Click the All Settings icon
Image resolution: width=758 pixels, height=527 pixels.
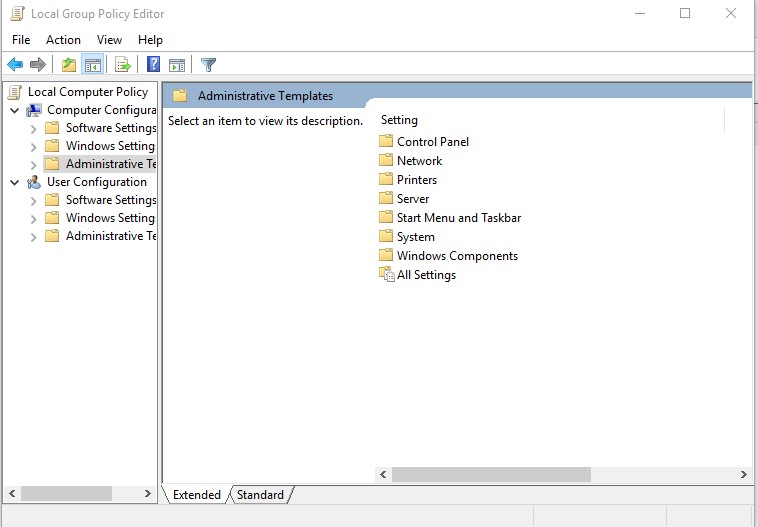[387, 274]
